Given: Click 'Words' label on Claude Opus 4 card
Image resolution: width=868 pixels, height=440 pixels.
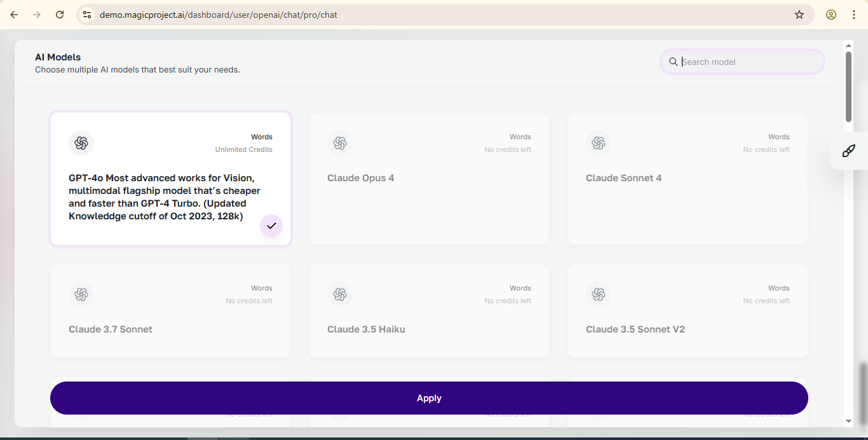Looking at the screenshot, I should tap(520, 137).
